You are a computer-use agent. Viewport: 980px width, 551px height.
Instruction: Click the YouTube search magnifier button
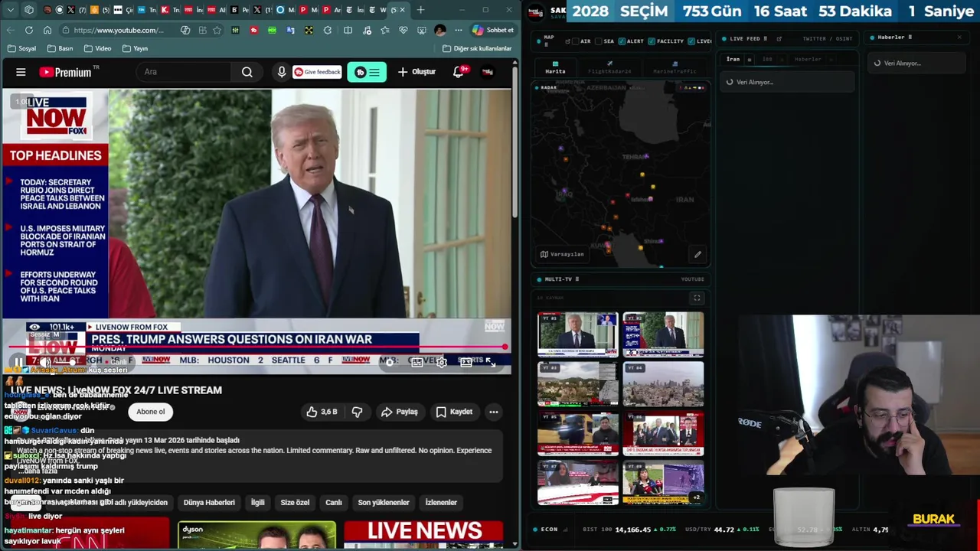tap(247, 72)
